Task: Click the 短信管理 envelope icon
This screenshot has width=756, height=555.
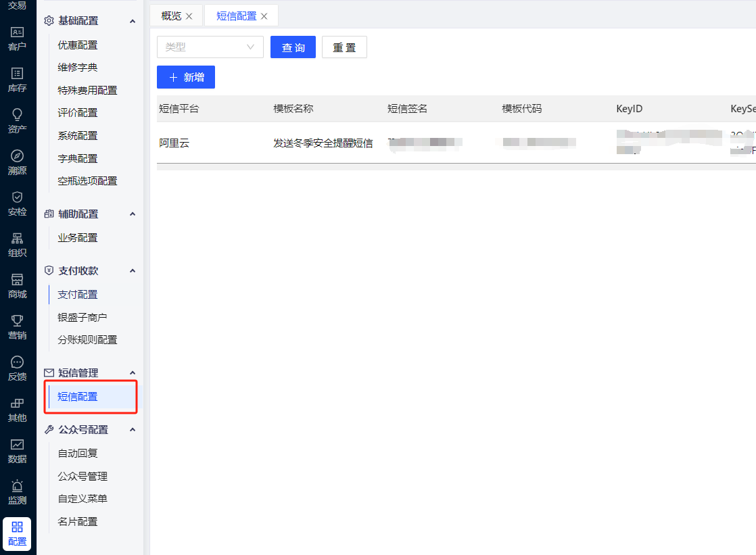Action: pos(49,372)
